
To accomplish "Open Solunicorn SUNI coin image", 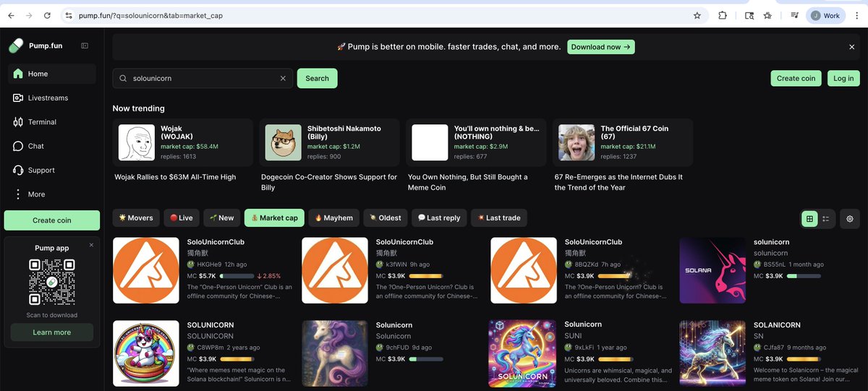I will (x=524, y=354).
